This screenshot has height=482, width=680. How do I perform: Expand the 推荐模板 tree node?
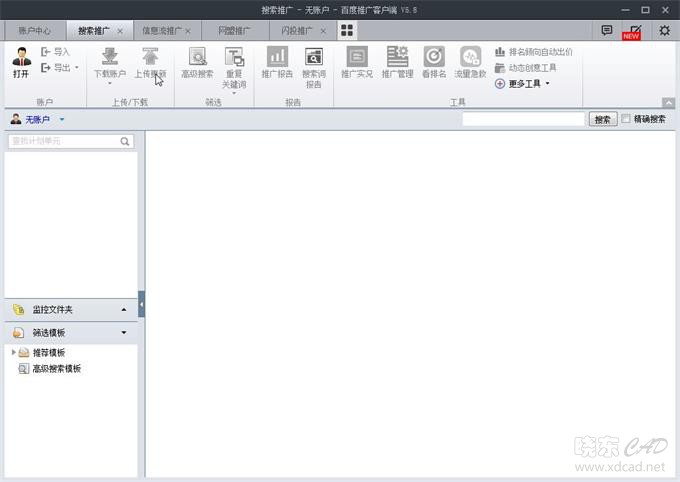point(13,352)
